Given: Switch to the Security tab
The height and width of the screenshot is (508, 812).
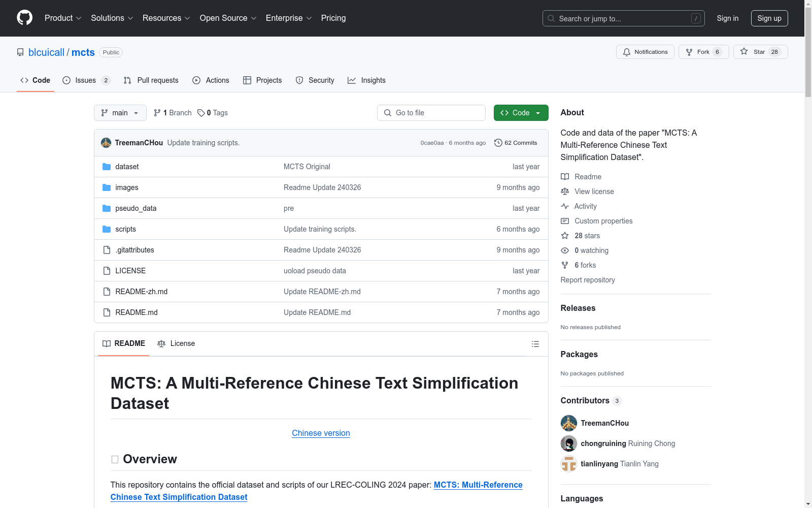Looking at the screenshot, I should (315, 80).
